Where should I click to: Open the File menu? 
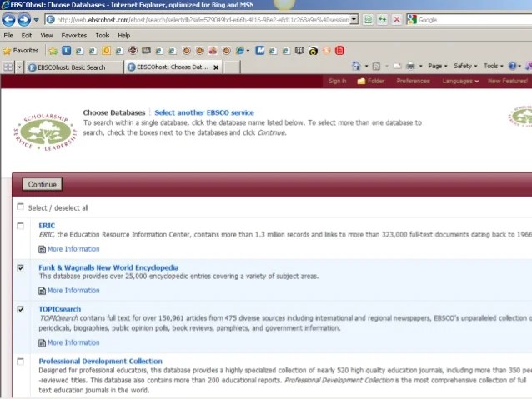pyautogui.click(x=8, y=35)
